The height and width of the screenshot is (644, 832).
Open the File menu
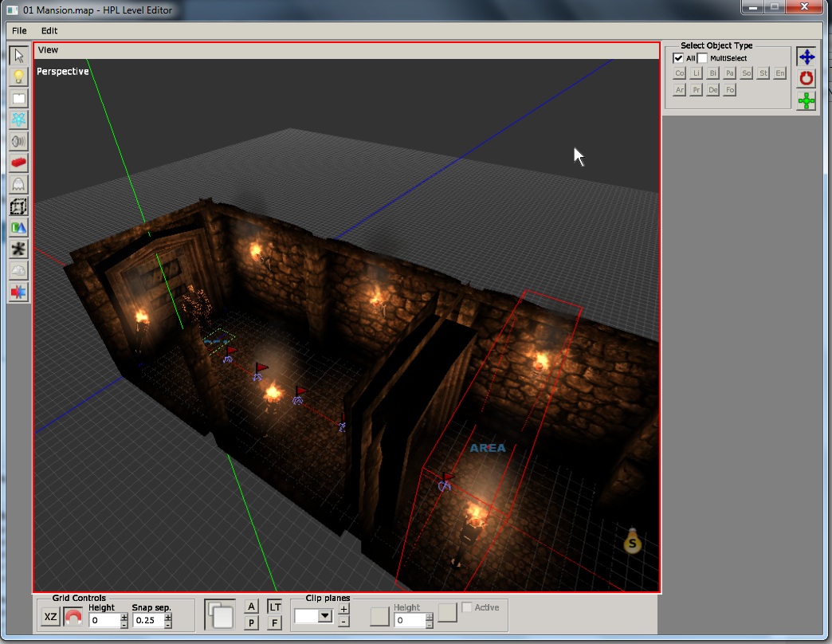[x=19, y=31]
